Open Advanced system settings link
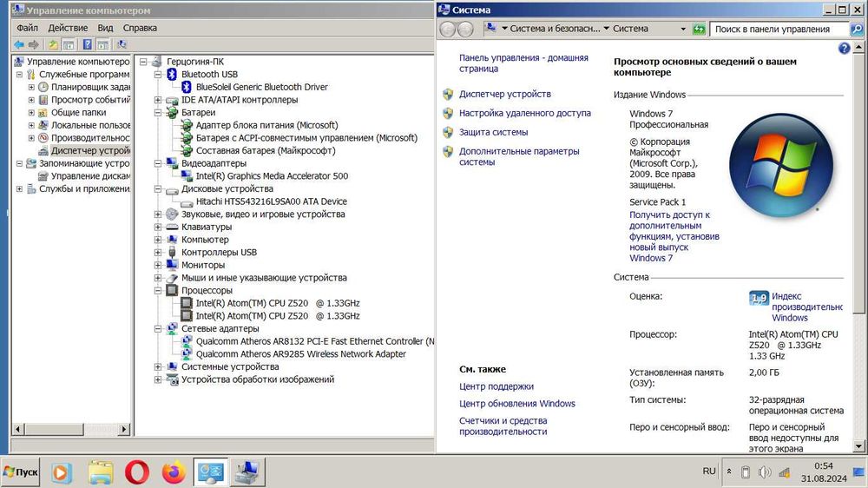This screenshot has height=488, width=868. point(519,157)
